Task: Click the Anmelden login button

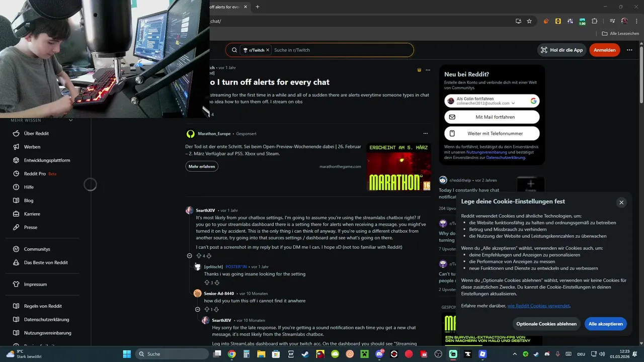Action: tap(604, 50)
